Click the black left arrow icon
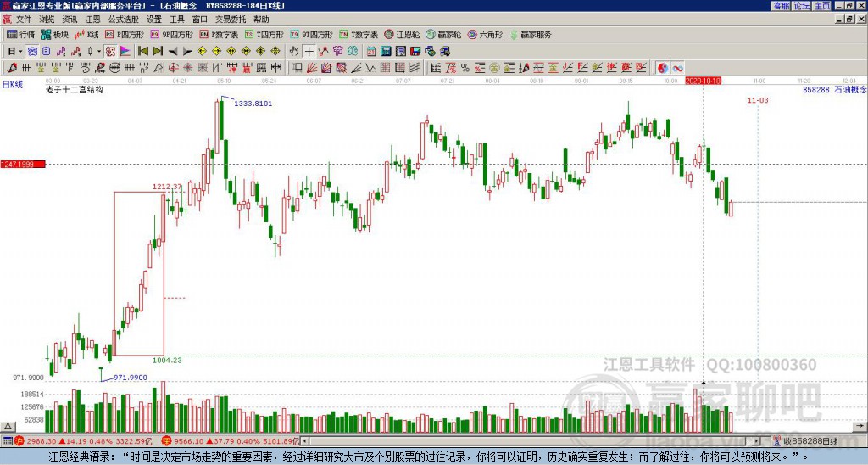The image size is (868, 465). 173,52
